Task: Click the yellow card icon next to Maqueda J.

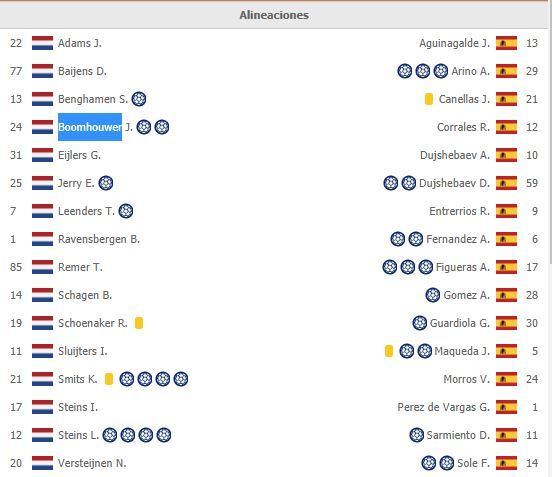Action: click(389, 351)
